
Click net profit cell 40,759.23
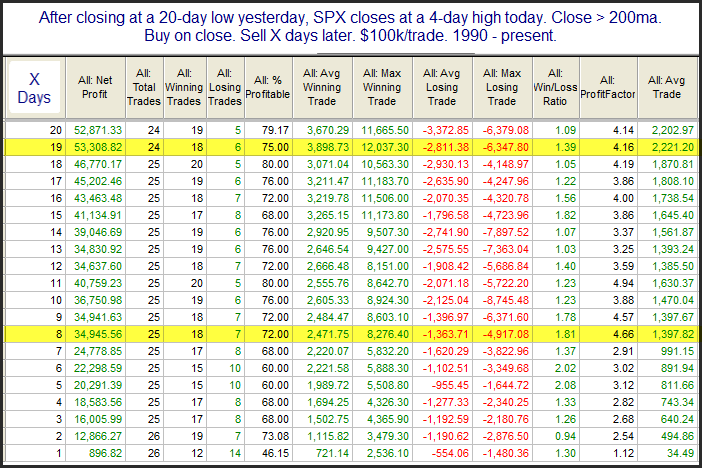coord(98,283)
